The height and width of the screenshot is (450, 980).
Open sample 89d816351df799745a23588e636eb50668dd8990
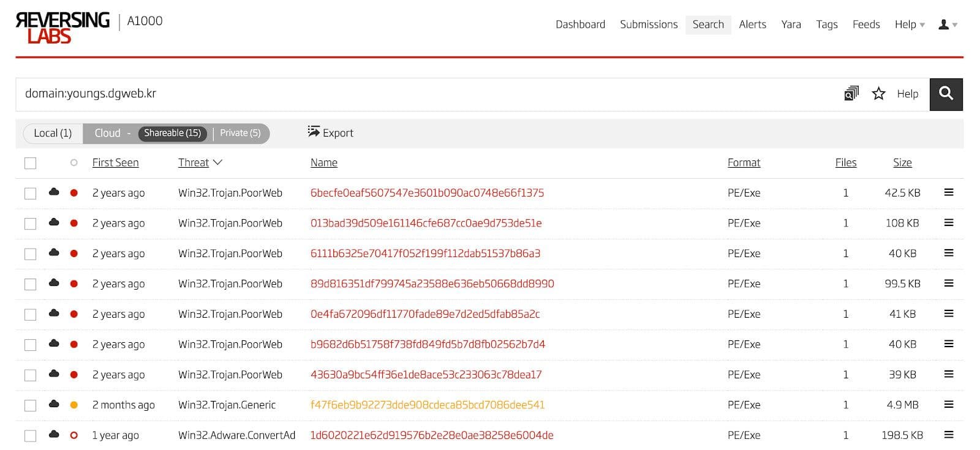(432, 283)
